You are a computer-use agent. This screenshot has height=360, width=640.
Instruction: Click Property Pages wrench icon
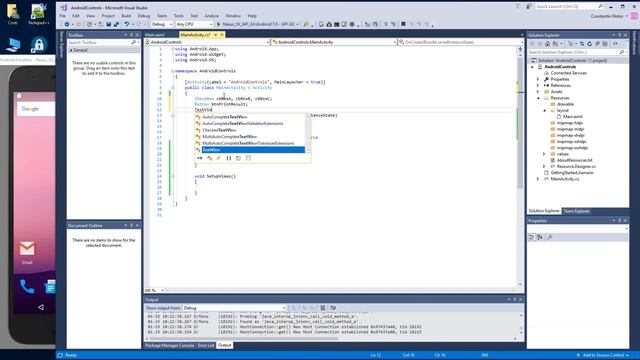tap(550, 237)
